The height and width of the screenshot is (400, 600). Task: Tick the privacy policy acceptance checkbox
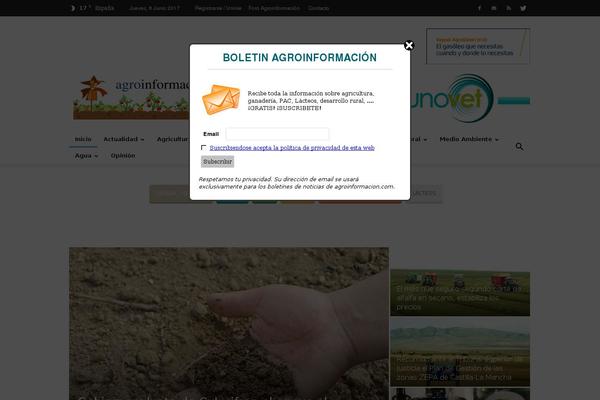[x=204, y=147]
